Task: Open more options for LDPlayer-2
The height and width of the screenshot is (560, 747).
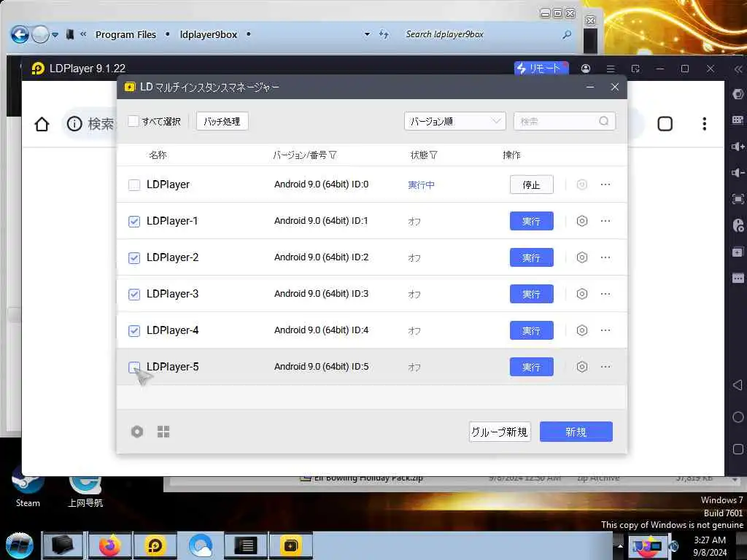Action: [x=605, y=257]
